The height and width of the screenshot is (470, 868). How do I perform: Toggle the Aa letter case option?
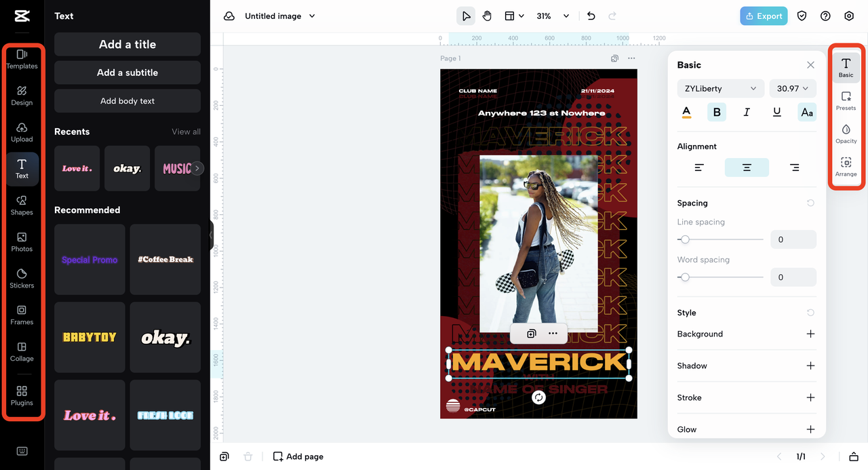[807, 113]
